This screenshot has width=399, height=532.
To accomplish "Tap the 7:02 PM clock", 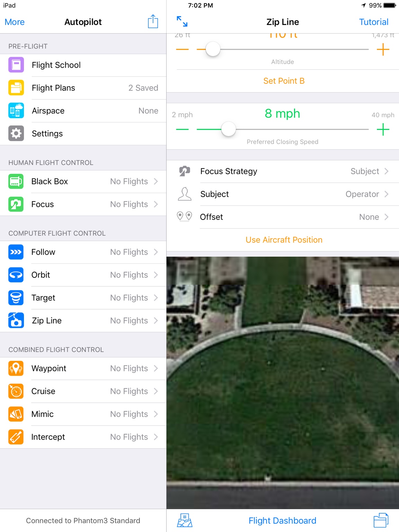I will click(201, 6).
